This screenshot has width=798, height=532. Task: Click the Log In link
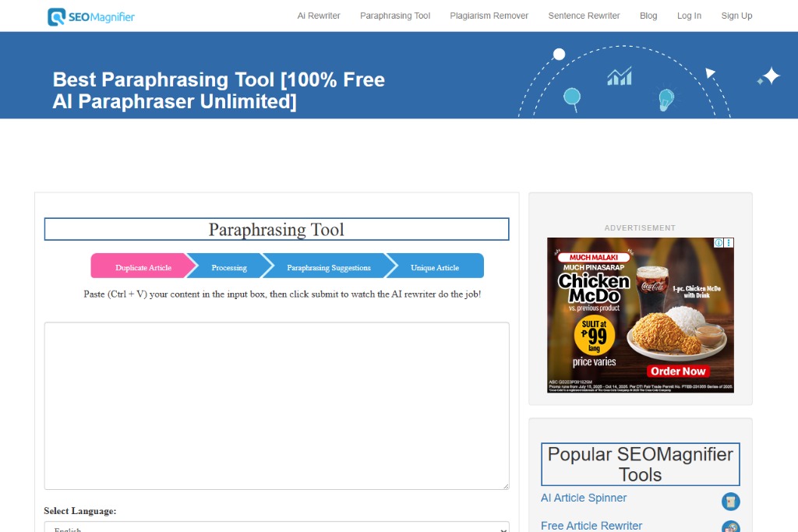pyautogui.click(x=689, y=16)
